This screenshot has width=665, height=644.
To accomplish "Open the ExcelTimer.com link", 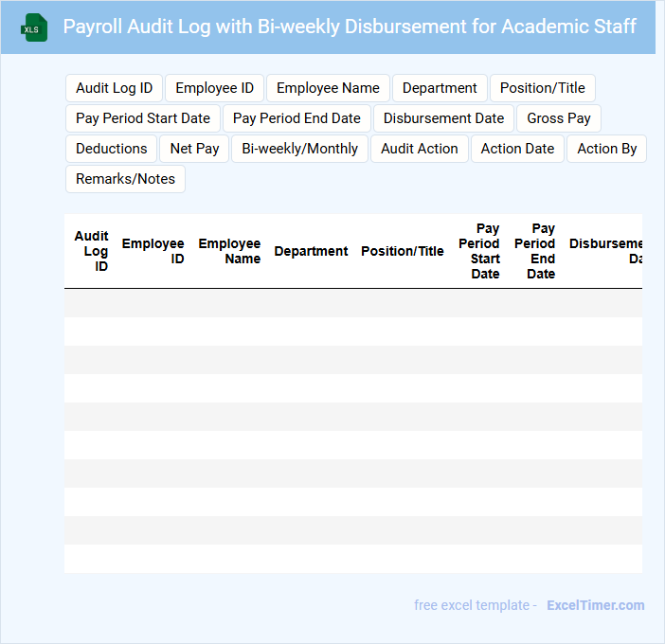I will pos(595,605).
